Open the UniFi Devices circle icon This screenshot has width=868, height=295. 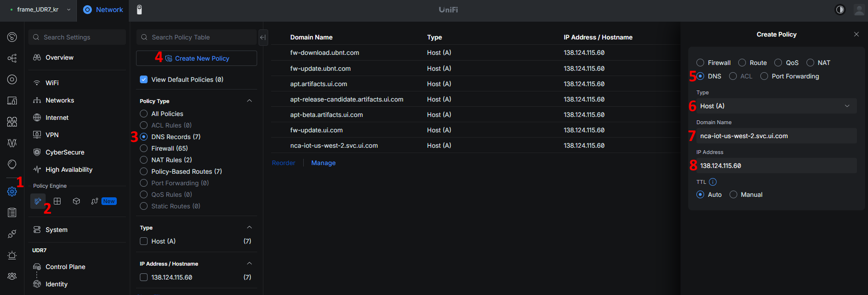12,79
